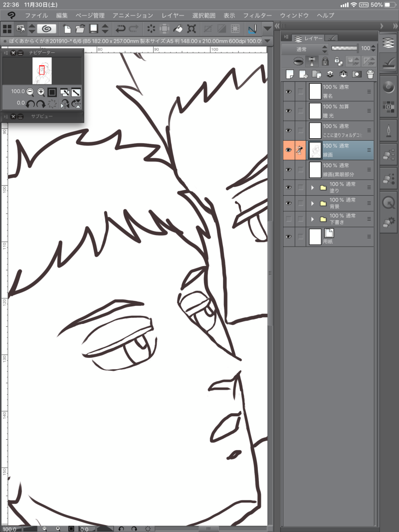Click the snap to ruler icon in command bar
399x532 pixels.
coord(252,29)
